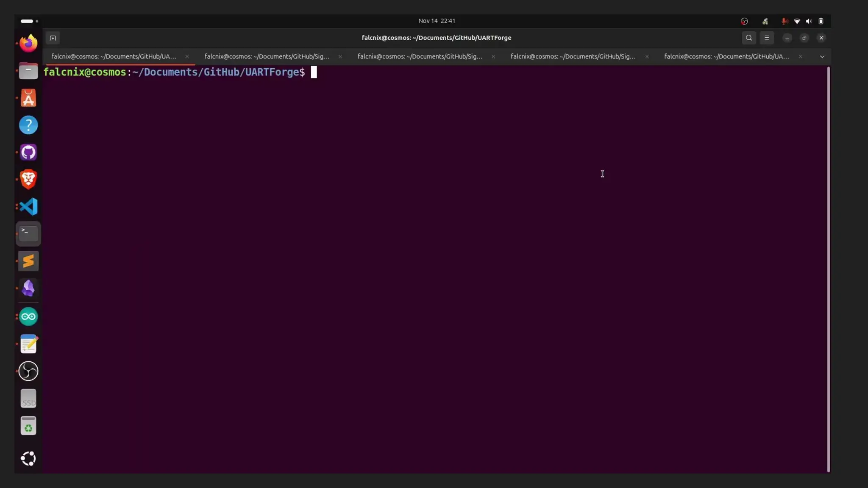Open the terminal hamburger menu
Viewport: 868px width, 488px height.
767,38
